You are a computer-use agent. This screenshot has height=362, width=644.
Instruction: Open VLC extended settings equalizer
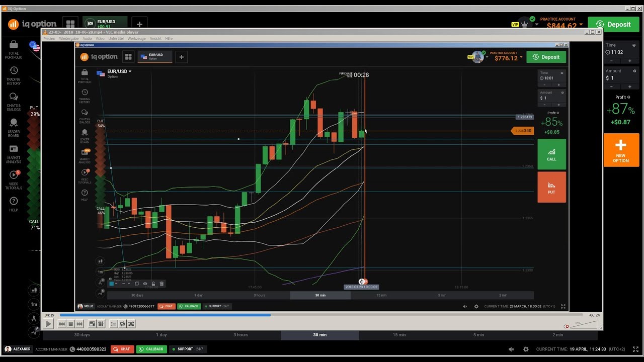tap(101, 324)
